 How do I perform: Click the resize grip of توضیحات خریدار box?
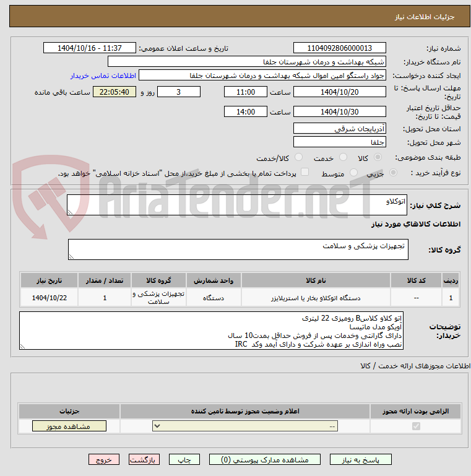(x=22, y=347)
